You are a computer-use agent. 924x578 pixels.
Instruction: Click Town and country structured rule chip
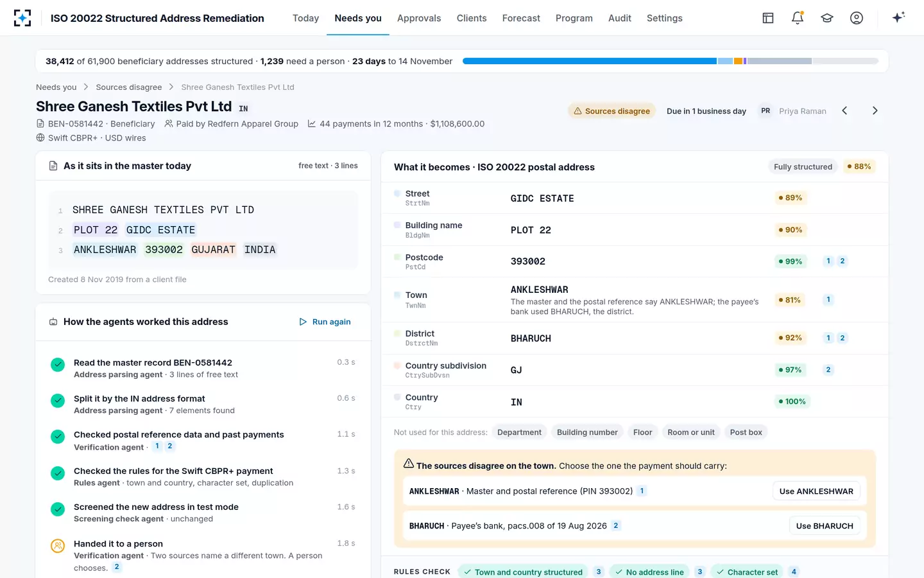point(523,572)
